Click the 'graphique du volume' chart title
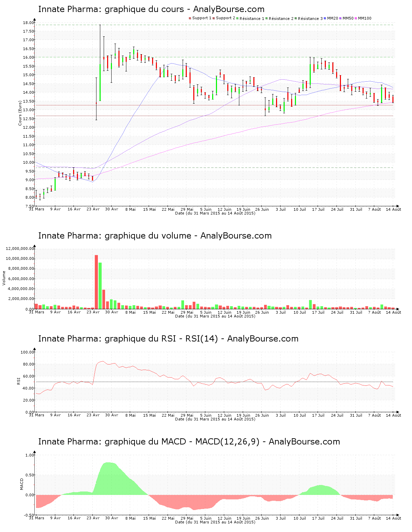The image size is (412, 532). [x=155, y=236]
